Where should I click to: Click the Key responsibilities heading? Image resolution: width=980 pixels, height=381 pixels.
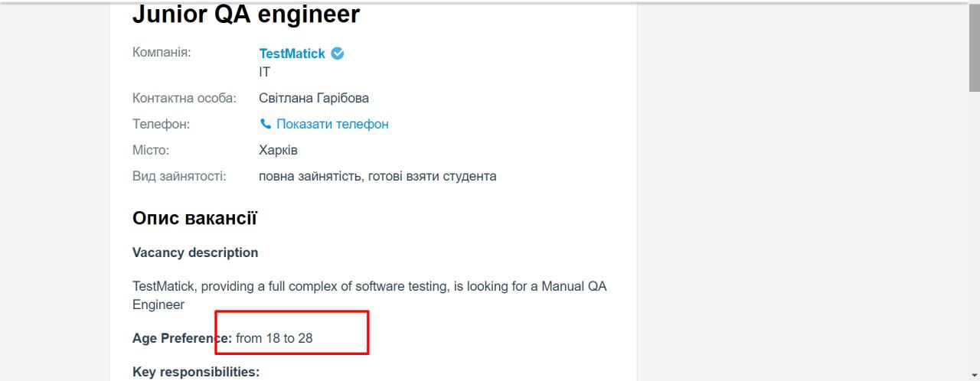click(196, 373)
